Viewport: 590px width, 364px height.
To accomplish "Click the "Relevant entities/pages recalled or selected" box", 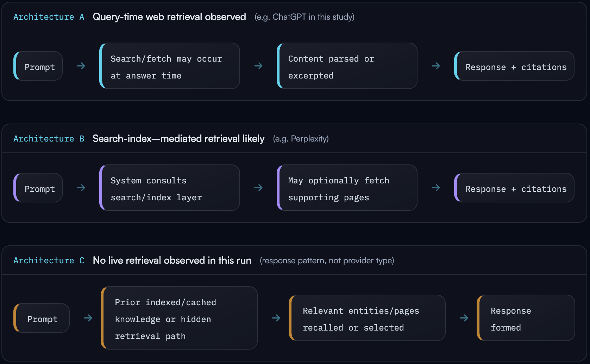I will (x=367, y=318).
